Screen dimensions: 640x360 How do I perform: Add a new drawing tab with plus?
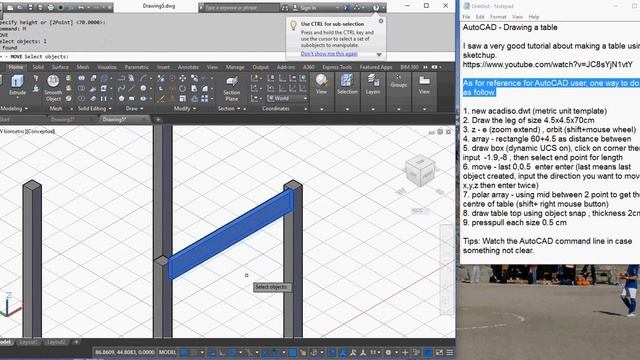pyautogui.click(x=158, y=120)
